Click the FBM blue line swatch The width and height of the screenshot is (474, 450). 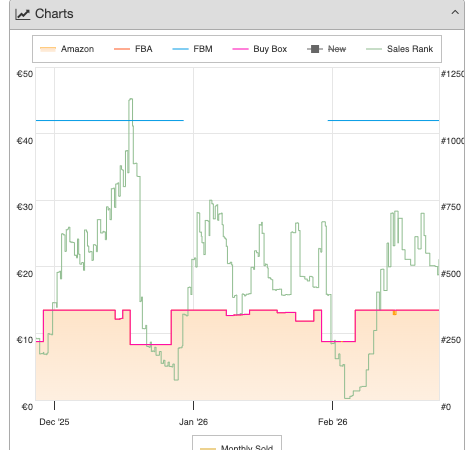click(180, 49)
